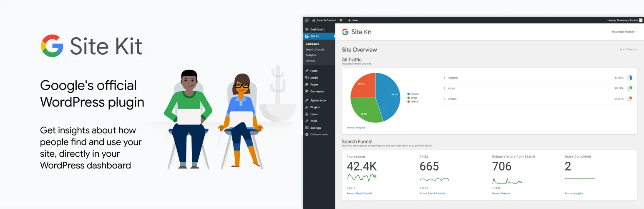Click the Tools wrench icon
Viewport: 644px width, 209px height.
tap(307, 121)
